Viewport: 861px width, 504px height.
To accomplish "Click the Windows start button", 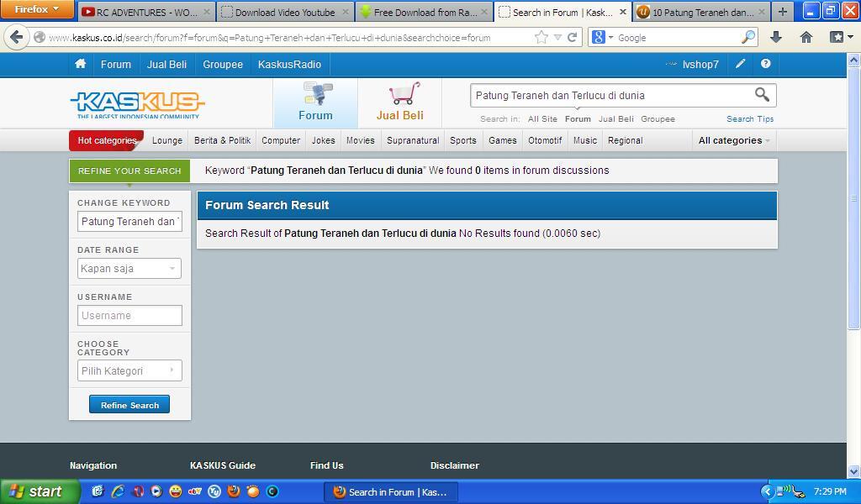I will click(x=39, y=491).
